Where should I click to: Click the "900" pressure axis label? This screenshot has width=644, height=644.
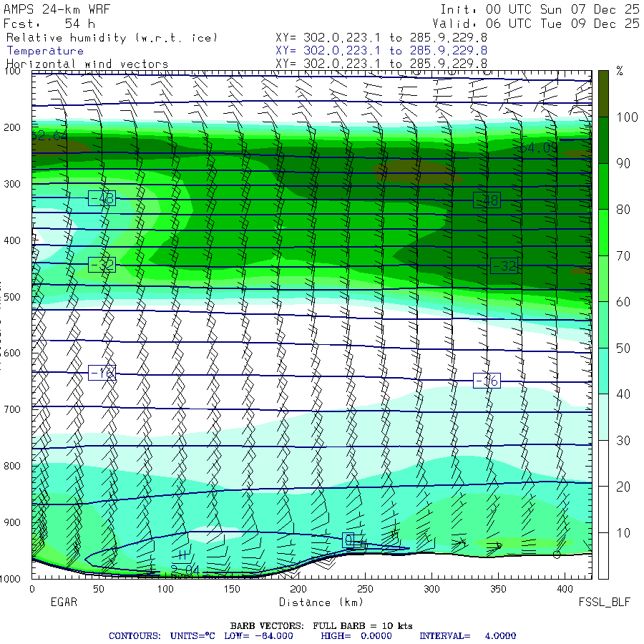click(x=12, y=522)
